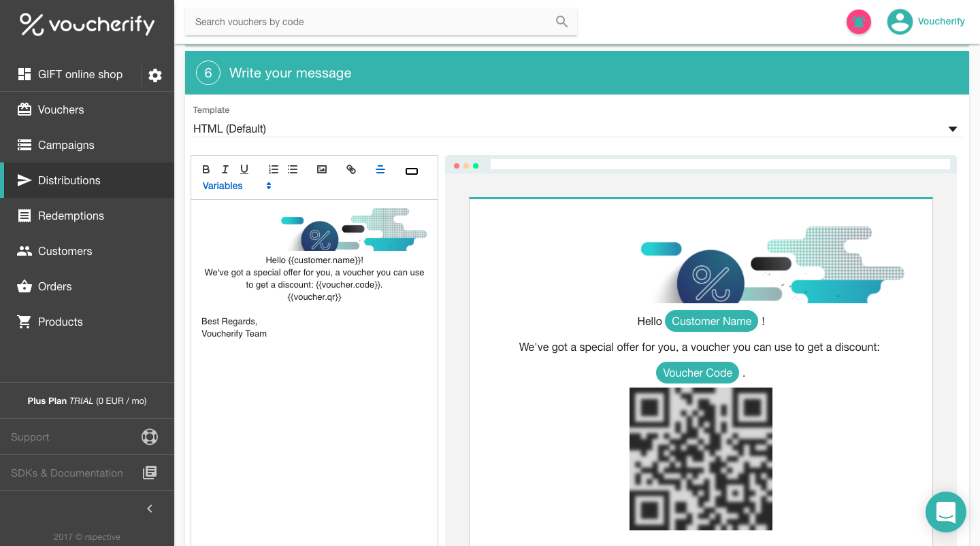
Task: Click the step 6 number circle
Action: tap(208, 73)
